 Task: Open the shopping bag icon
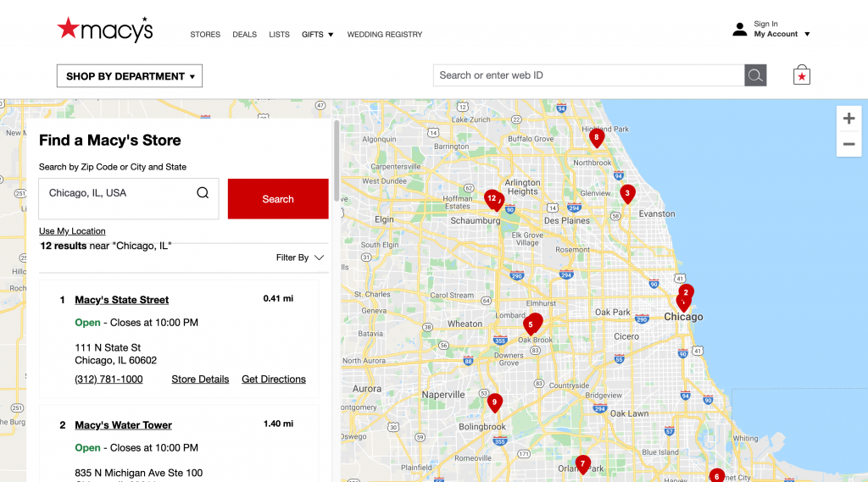coord(801,75)
